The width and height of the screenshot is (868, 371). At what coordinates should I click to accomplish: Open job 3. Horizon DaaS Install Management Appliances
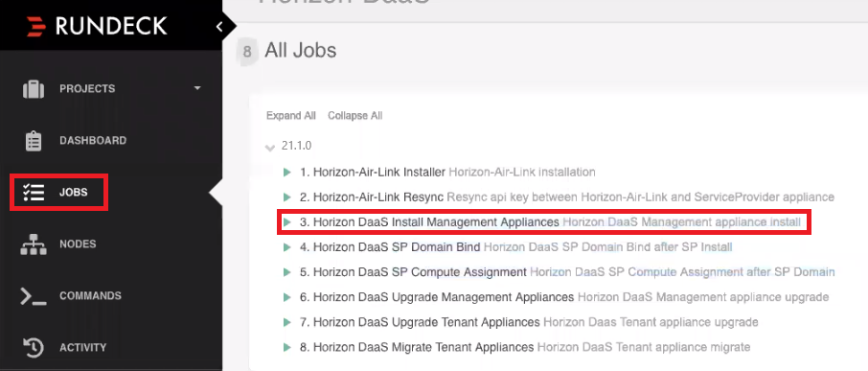click(x=429, y=222)
